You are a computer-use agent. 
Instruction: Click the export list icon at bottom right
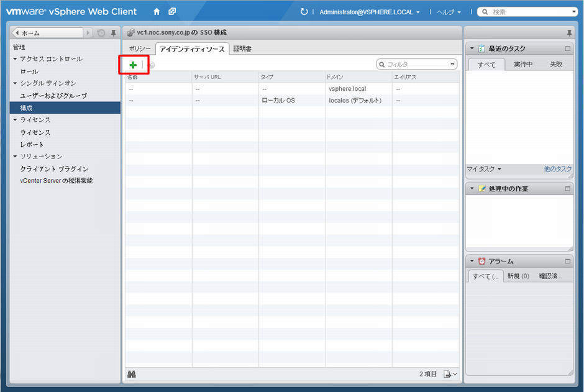448,374
